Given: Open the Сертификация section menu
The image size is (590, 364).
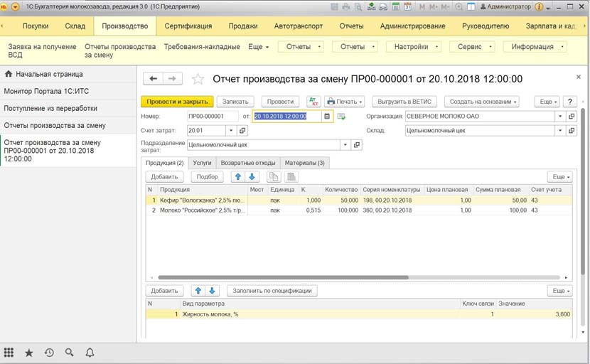Looking at the screenshot, I should click(x=188, y=26).
